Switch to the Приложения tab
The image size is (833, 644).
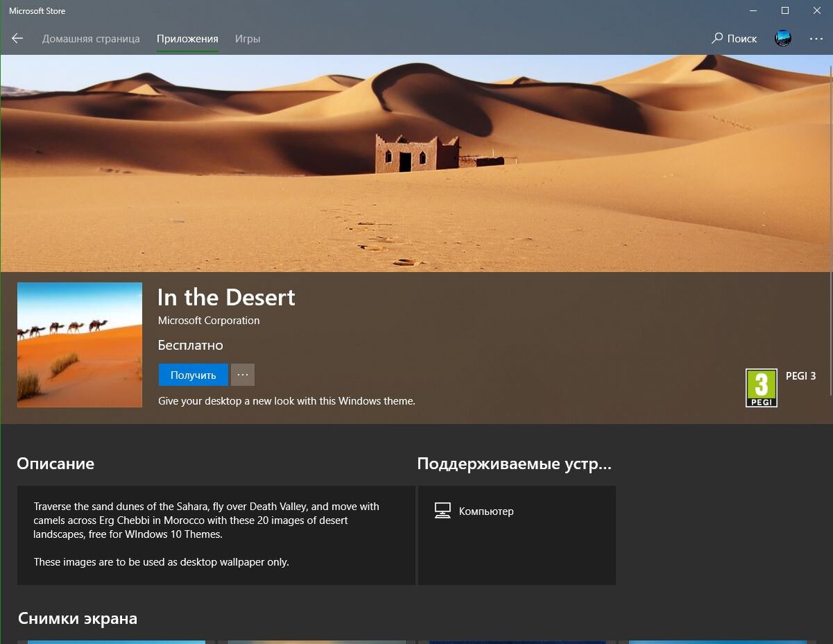(x=187, y=39)
